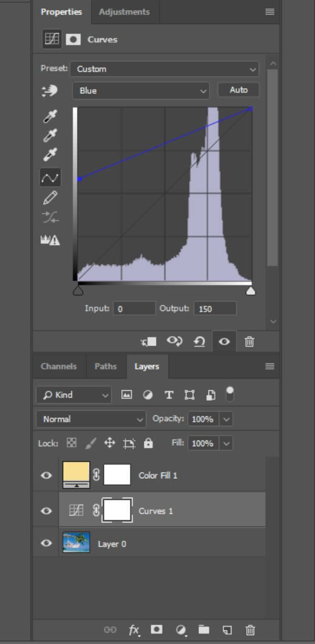
Task: Open the Normal blend mode dropdown
Action: tap(91, 419)
